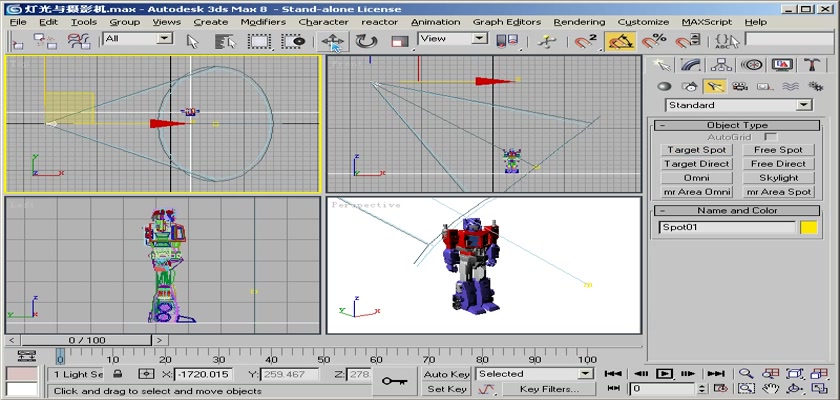Switch to the Motion command panel tab
The width and height of the screenshot is (840, 400).
coord(752,65)
